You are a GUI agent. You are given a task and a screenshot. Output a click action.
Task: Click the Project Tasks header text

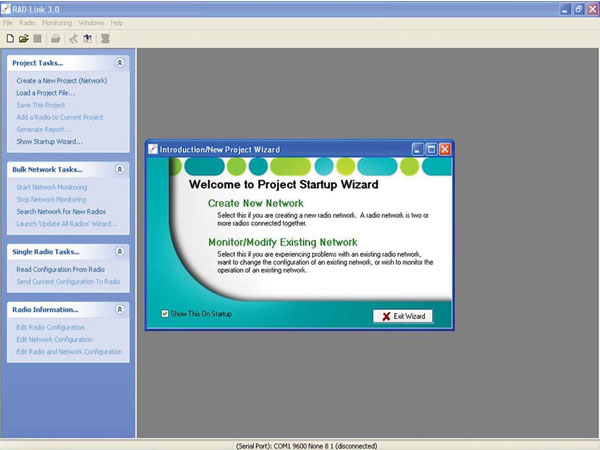38,63
